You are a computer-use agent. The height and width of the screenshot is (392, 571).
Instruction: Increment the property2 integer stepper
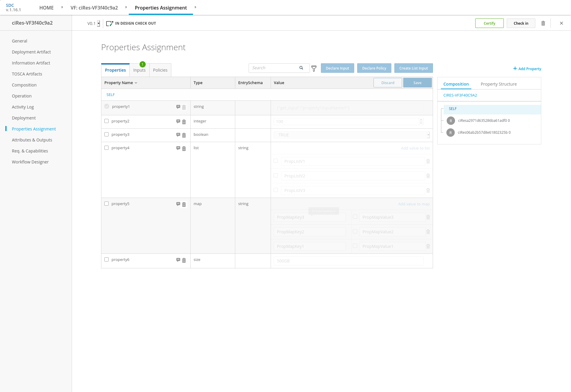click(x=421, y=120)
